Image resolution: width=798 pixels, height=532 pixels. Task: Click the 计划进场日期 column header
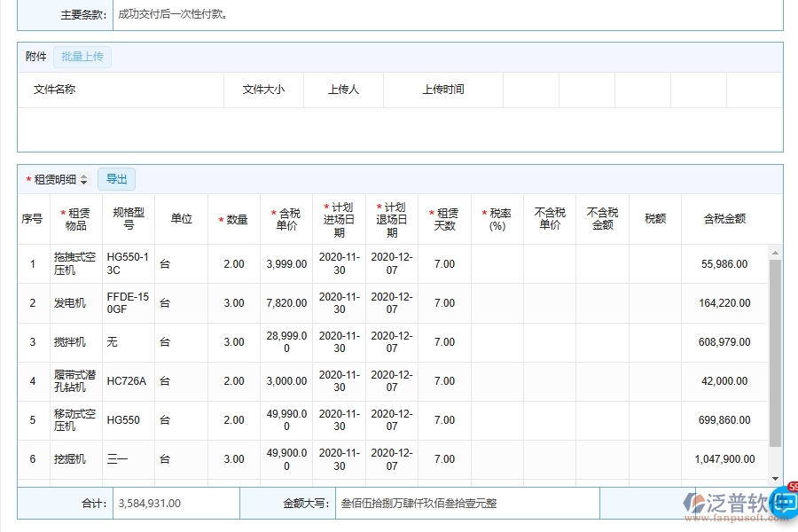(340, 219)
